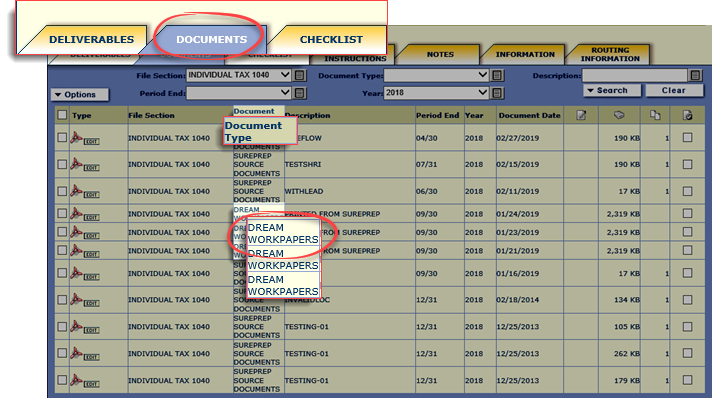This screenshot has width=712, height=398.
Task: Tick right-side checkbox on the 105 KB row
Action: (687, 326)
